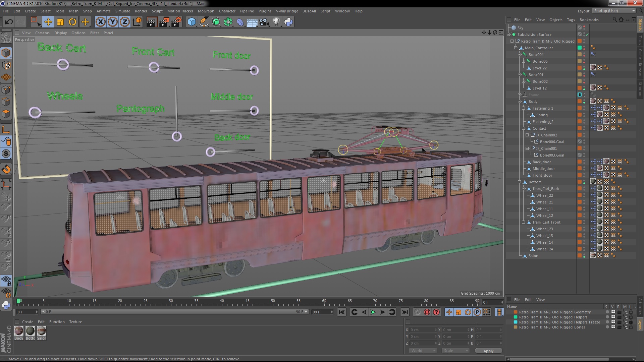Go to end of animation
The image size is (644, 362).
405,312
